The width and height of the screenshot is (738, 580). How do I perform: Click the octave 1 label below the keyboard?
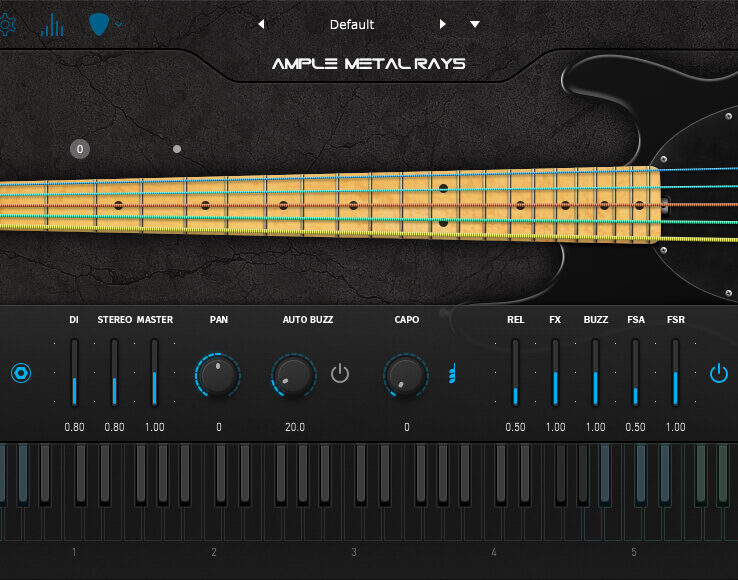pyautogui.click(x=74, y=552)
